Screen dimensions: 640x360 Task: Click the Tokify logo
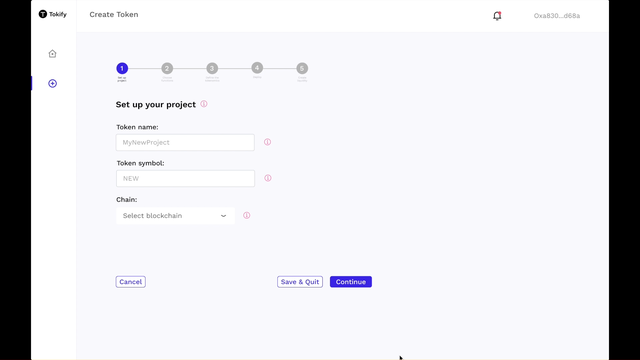pyautogui.click(x=53, y=14)
